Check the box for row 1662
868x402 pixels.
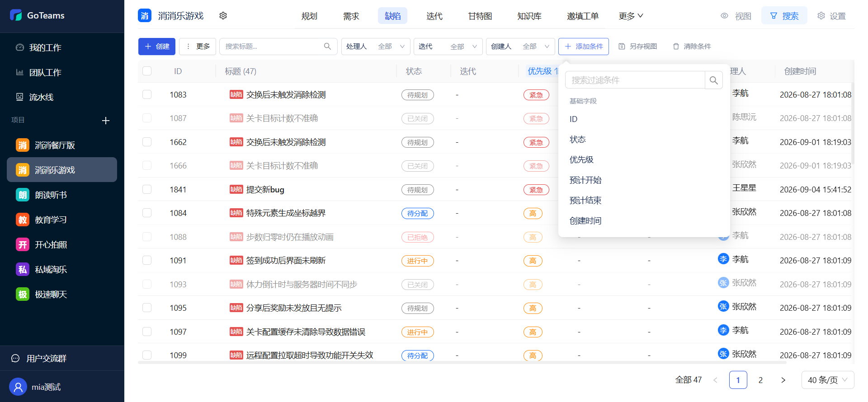147,142
